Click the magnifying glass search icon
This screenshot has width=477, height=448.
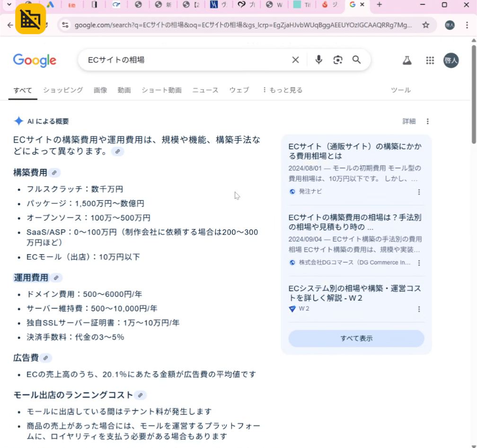tap(356, 60)
